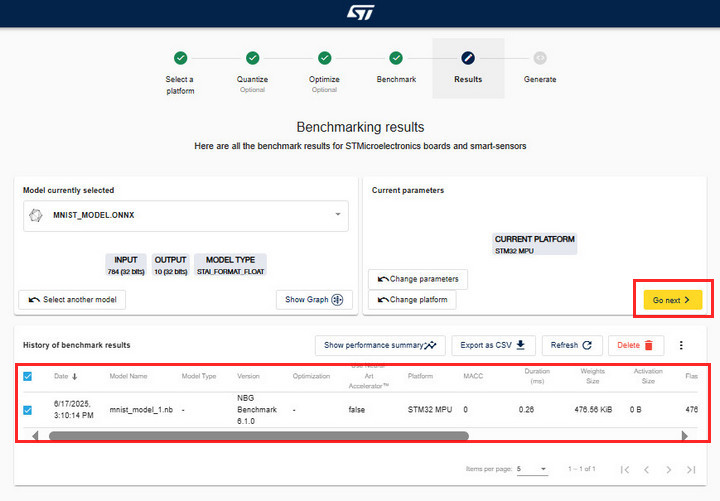Click the undo arrow icon on Select another model
Screen dimensions: 720x501
point(34,300)
